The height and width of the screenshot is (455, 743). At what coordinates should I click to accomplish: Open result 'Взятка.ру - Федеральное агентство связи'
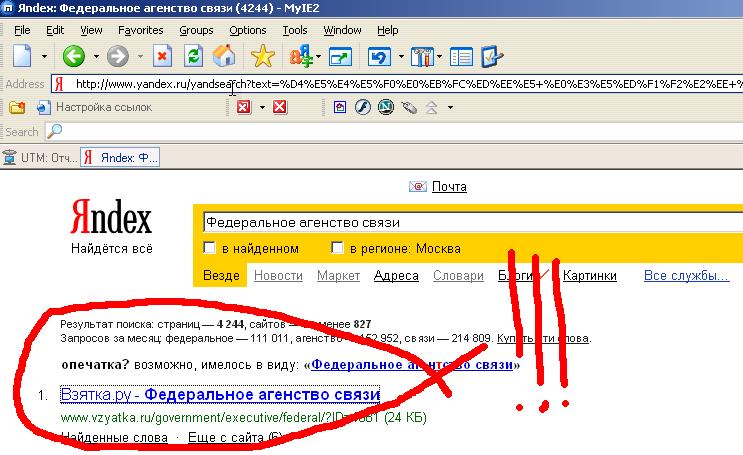(220, 395)
